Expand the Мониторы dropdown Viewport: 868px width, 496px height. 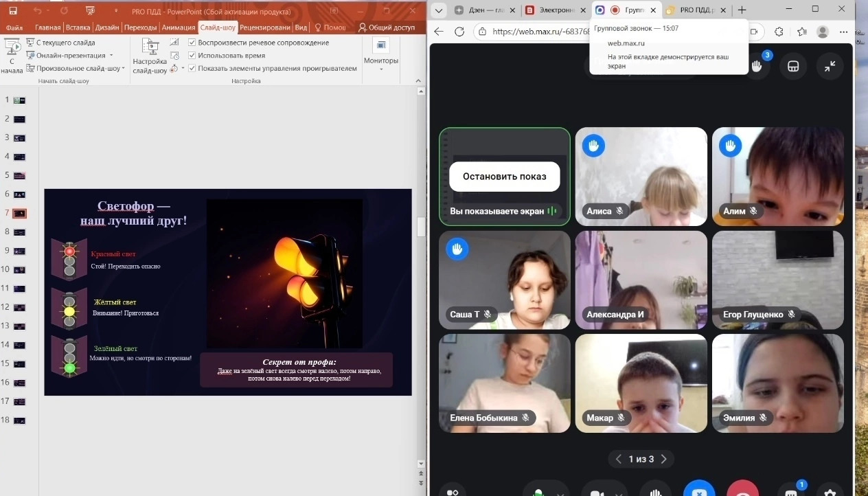[x=381, y=67]
